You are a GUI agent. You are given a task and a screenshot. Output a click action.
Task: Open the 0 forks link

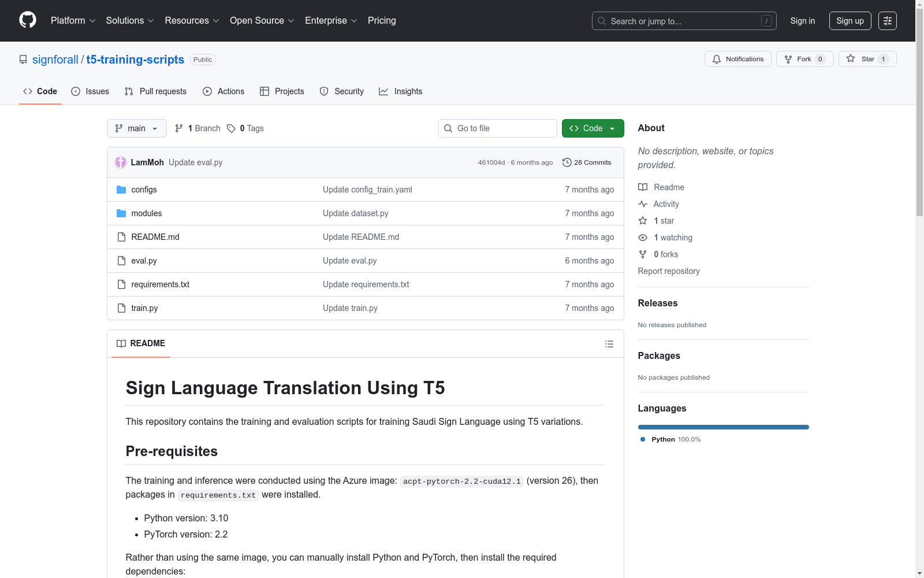tap(658, 254)
